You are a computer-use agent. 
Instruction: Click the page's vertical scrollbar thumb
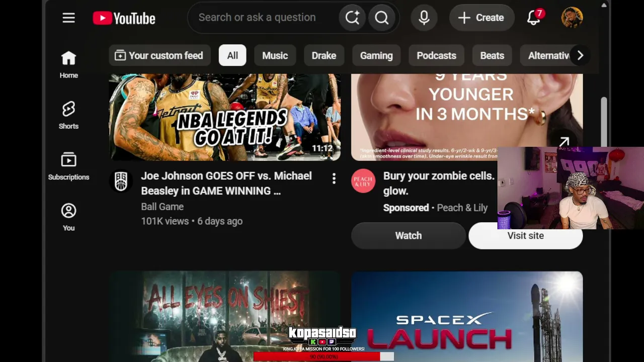[x=604, y=122]
